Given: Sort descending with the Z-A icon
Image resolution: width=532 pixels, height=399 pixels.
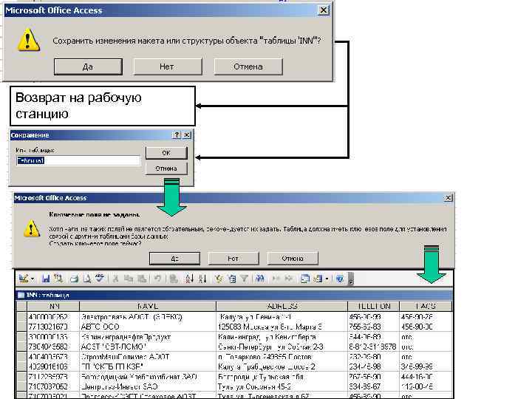Looking at the screenshot, I should 202,279.
